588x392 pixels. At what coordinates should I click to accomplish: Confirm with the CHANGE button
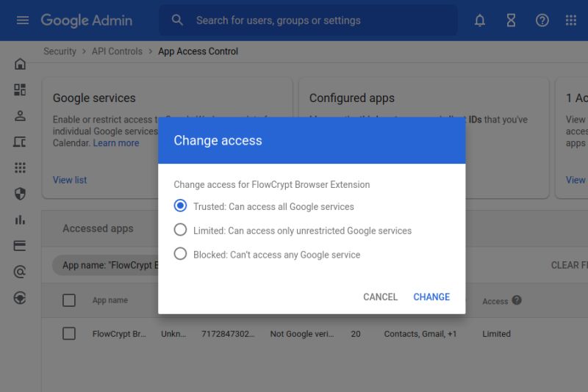tap(431, 297)
